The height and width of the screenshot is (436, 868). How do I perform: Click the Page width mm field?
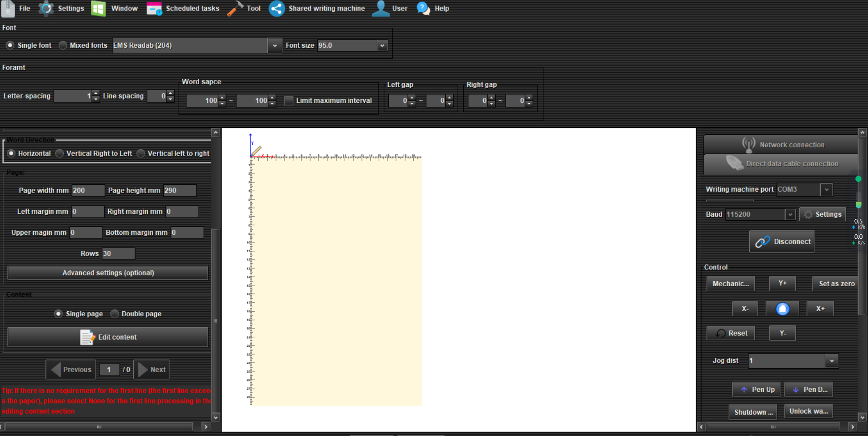(x=88, y=191)
